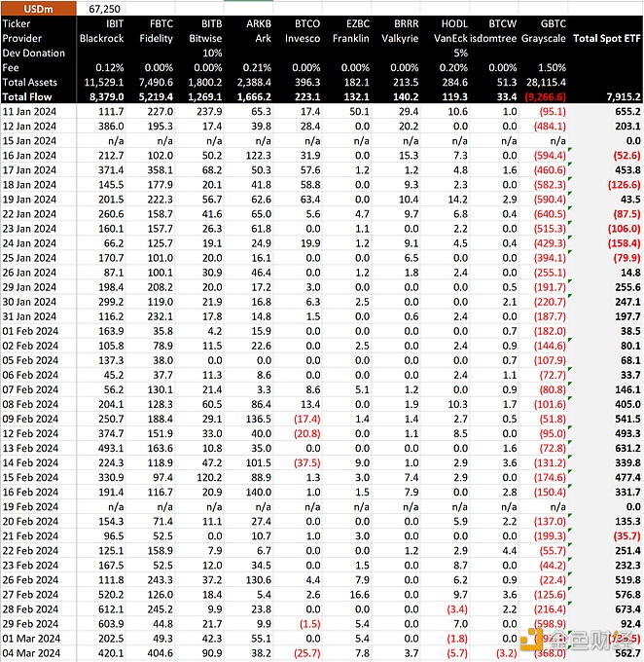Click the Grayscale provider cell

click(544, 38)
